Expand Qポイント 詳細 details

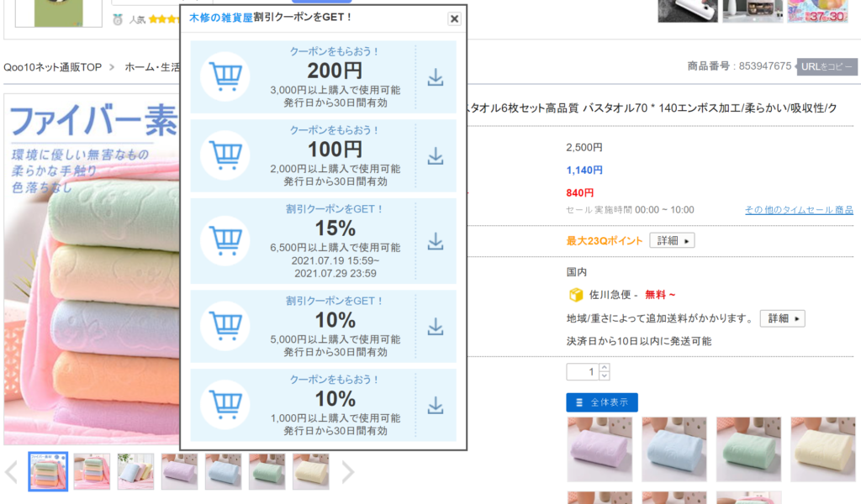point(672,241)
